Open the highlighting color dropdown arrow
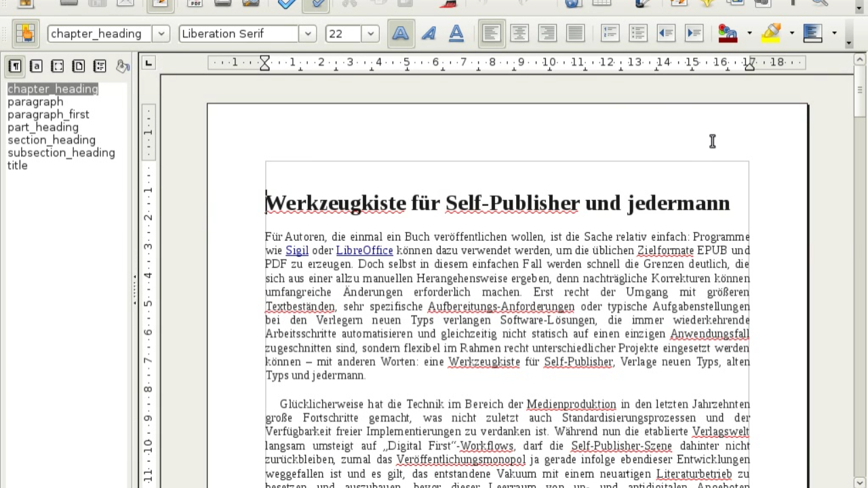Viewport: 868px width, 488px height. [x=791, y=33]
